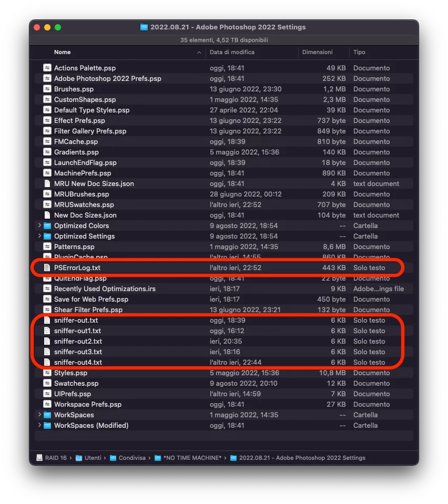The image size is (448, 504).
Task: Go to Condivisa in path bar
Action: [132, 458]
